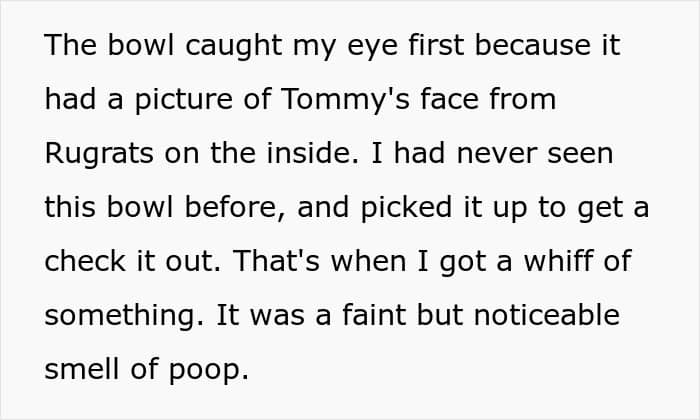Click the word "smell" on last line
Screen dimensions: 700x420
pyautogui.click(x=82, y=369)
